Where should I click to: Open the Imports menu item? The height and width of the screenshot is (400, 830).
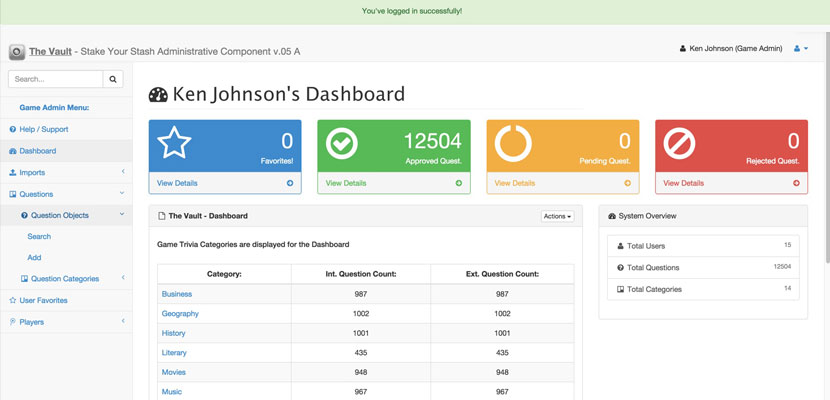[66, 172]
